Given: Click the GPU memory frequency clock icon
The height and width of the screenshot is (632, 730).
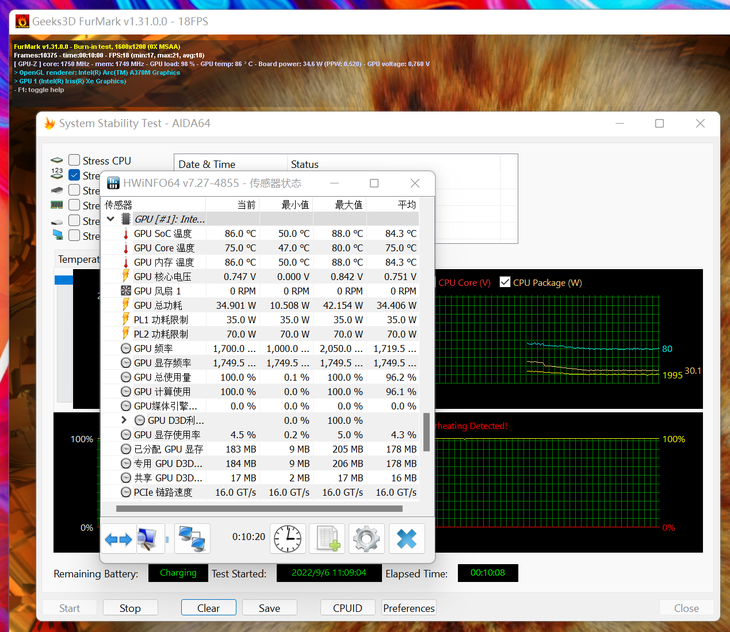Looking at the screenshot, I should pos(126,363).
